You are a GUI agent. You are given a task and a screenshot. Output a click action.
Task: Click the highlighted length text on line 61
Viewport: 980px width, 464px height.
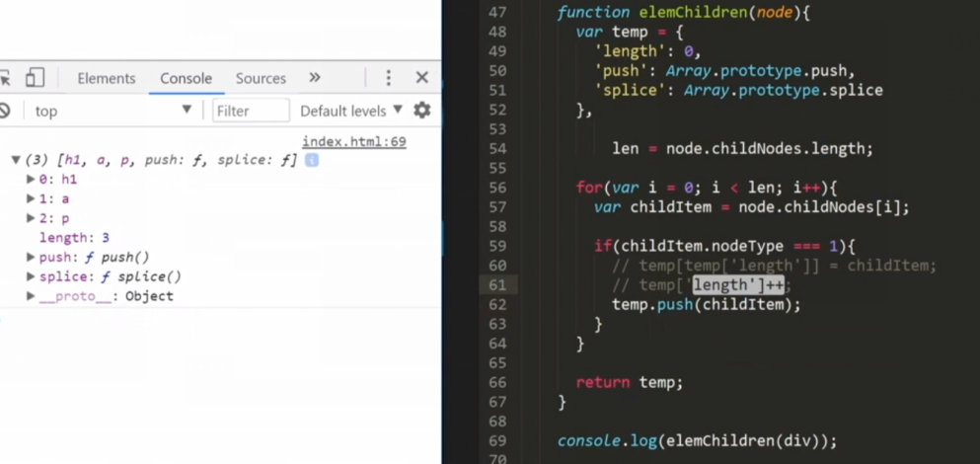pos(738,285)
